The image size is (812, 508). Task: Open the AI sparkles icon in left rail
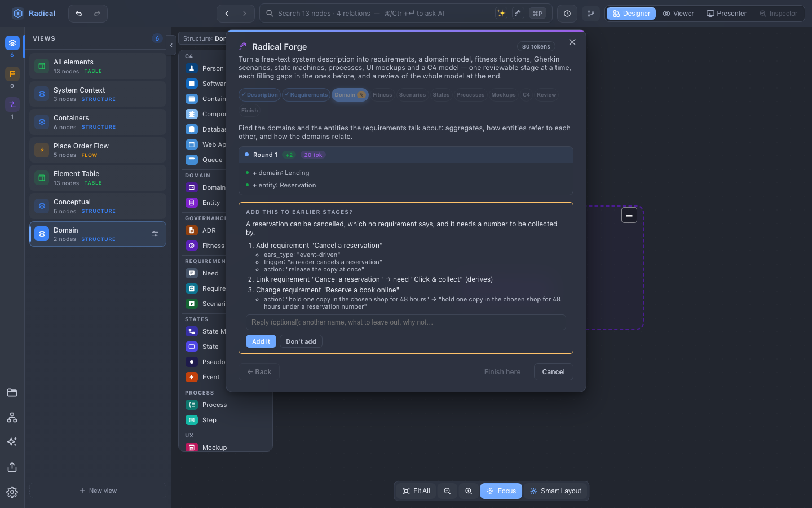[x=12, y=442]
